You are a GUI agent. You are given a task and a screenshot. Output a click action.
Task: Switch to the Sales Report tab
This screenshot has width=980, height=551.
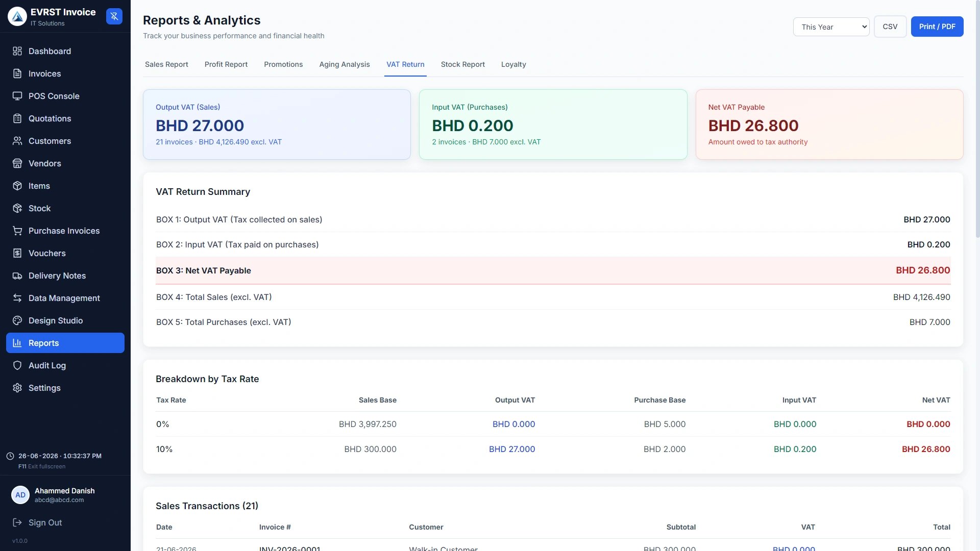point(166,64)
